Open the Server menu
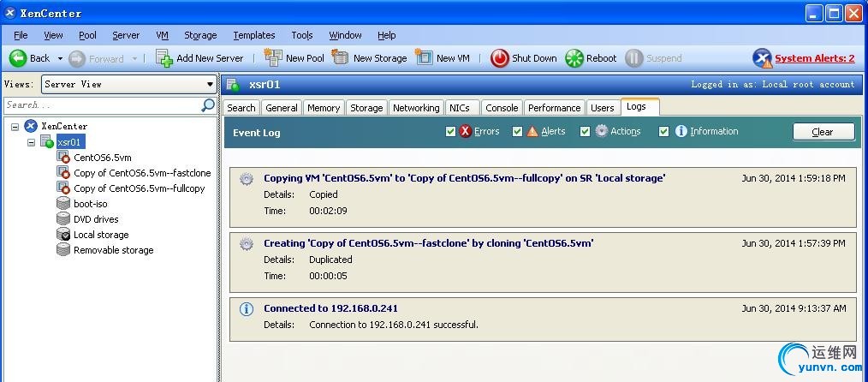 point(126,35)
